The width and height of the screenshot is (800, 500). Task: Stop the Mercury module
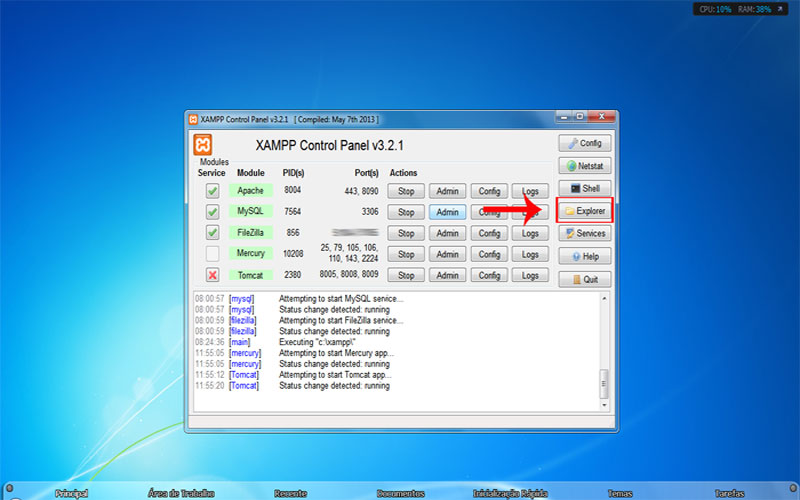tap(406, 254)
